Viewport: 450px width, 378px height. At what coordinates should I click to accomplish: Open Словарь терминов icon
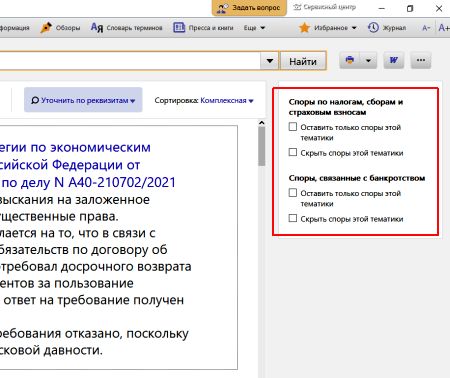[x=97, y=28]
